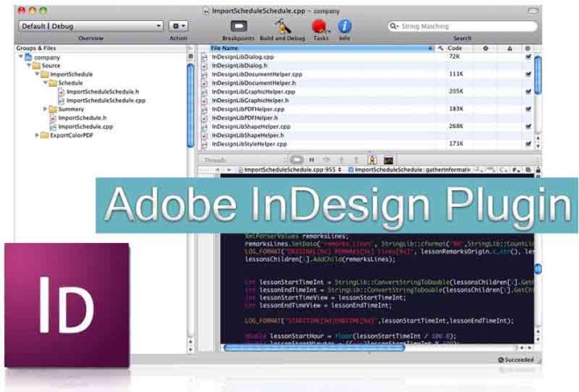Collapse the company project disclosure triangle
This screenshot has width=579, height=392.
pos(21,56)
